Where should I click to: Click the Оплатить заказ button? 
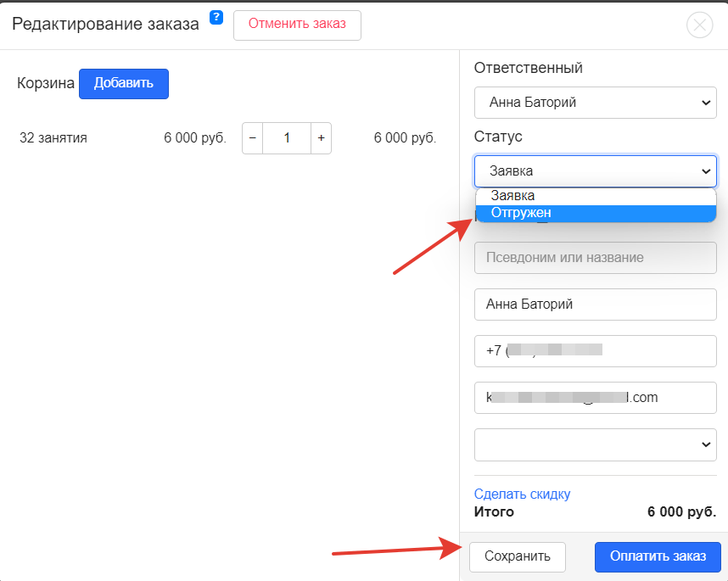(658, 556)
